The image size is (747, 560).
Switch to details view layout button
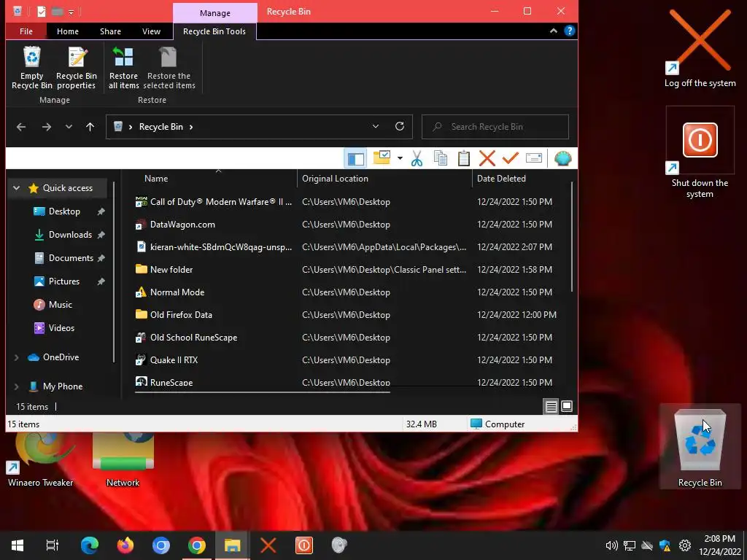tap(551, 406)
